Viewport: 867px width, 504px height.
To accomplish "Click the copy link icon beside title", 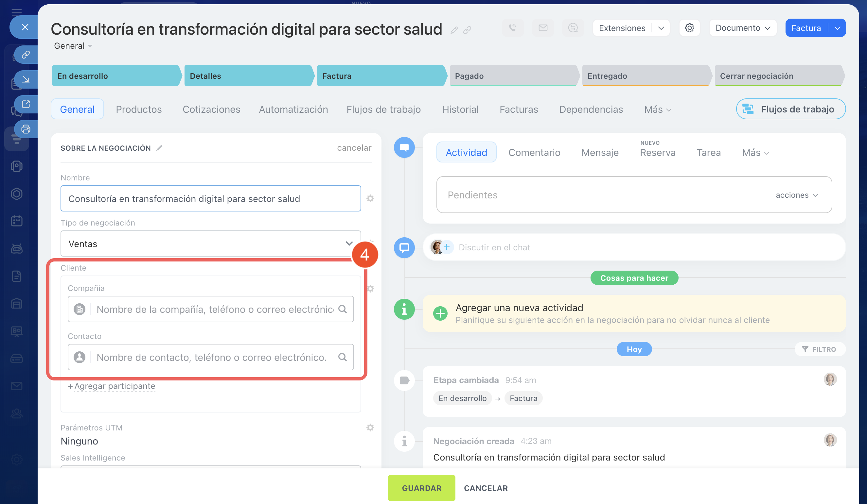I will click(x=467, y=30).
